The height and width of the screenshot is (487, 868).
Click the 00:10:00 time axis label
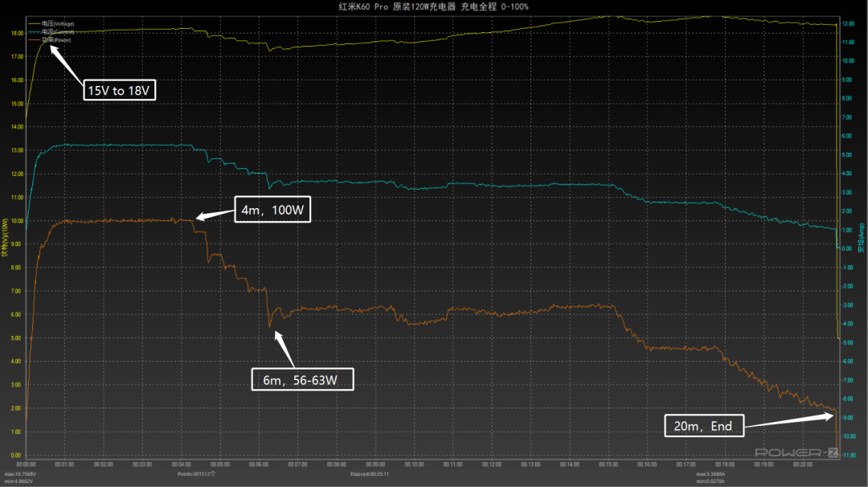[x=414, y=464]
